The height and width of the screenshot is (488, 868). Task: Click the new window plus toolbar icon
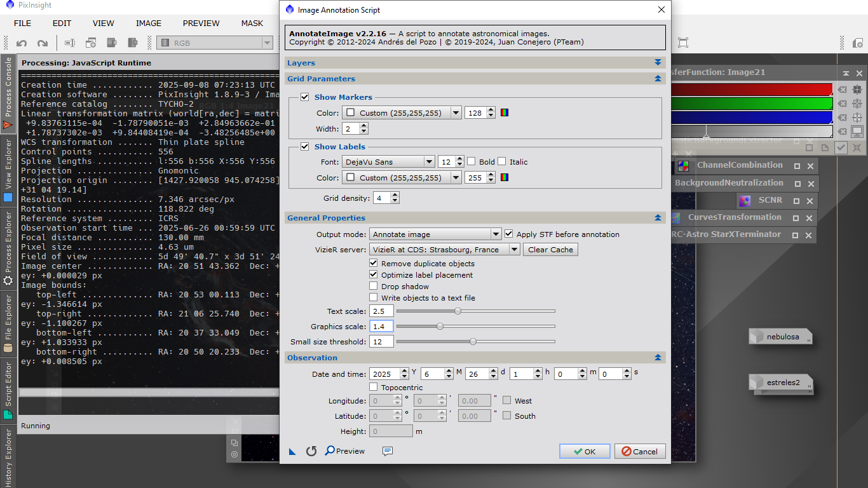91,43
